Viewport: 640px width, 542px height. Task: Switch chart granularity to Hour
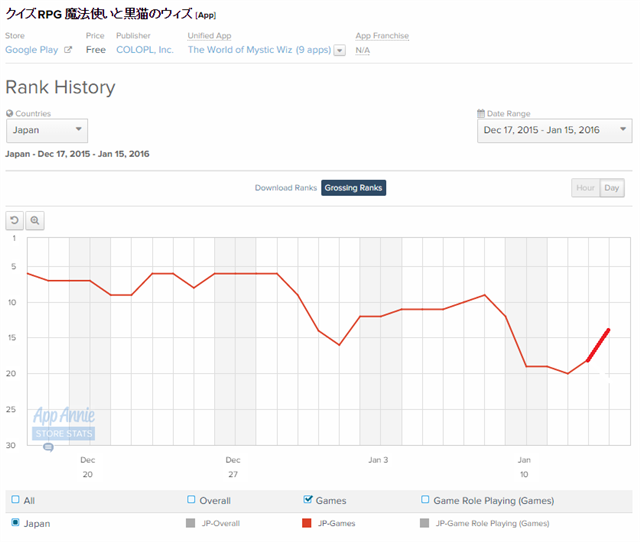click(x=585, y=188)
